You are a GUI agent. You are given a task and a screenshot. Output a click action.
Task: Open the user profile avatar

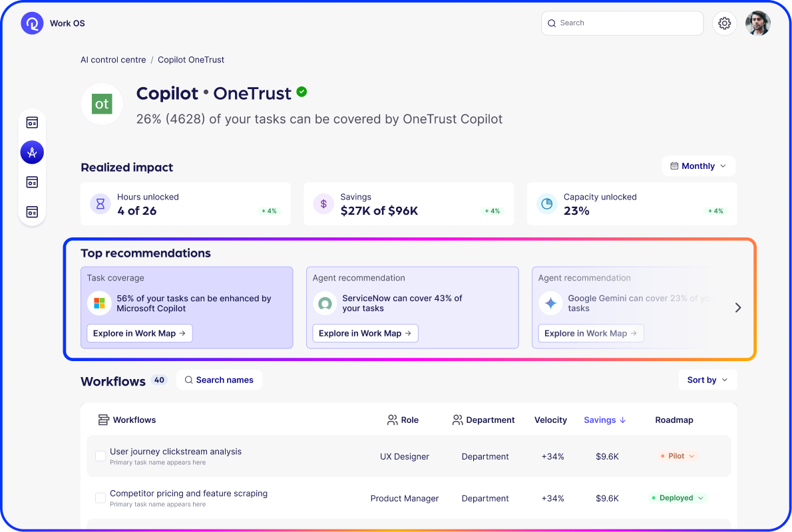coord(757,23)
